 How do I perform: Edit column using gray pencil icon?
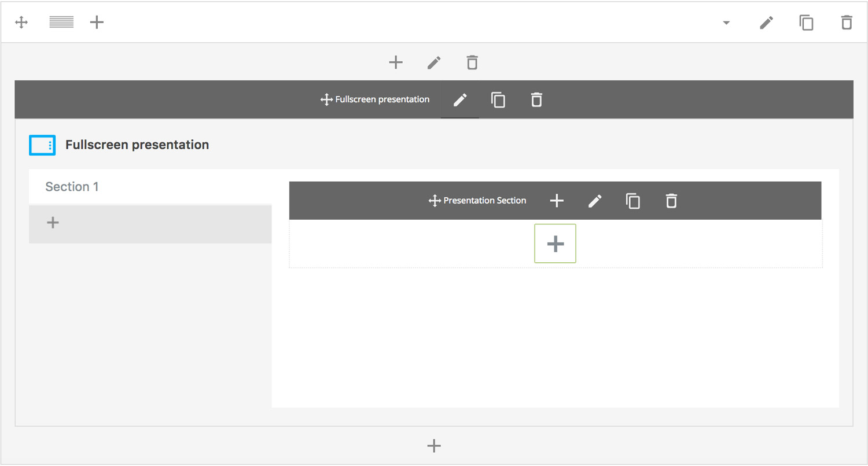pos(434,62)
